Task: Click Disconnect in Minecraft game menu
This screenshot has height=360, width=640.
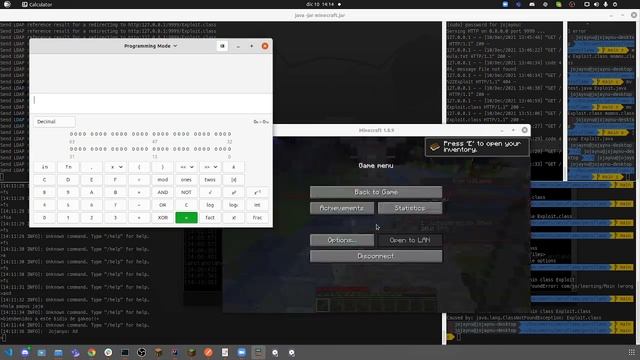Action: [x=376, y=256]
